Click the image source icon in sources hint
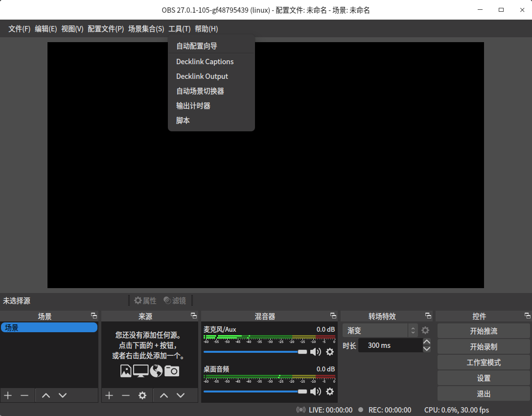The height and width of the screenshot is (416, 532). point(126,371)
